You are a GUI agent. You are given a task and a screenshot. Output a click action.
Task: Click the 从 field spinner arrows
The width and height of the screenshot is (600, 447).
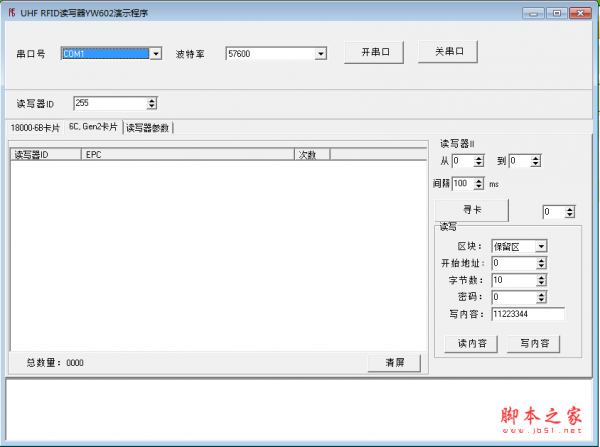479,161
